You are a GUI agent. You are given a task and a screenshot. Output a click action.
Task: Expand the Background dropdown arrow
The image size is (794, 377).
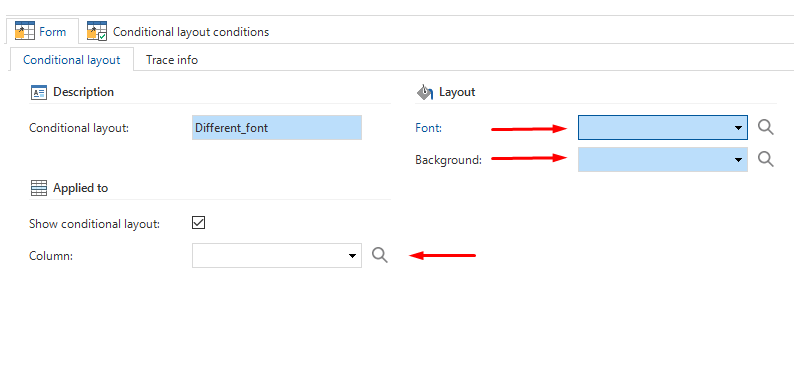[x=738, y=160]
